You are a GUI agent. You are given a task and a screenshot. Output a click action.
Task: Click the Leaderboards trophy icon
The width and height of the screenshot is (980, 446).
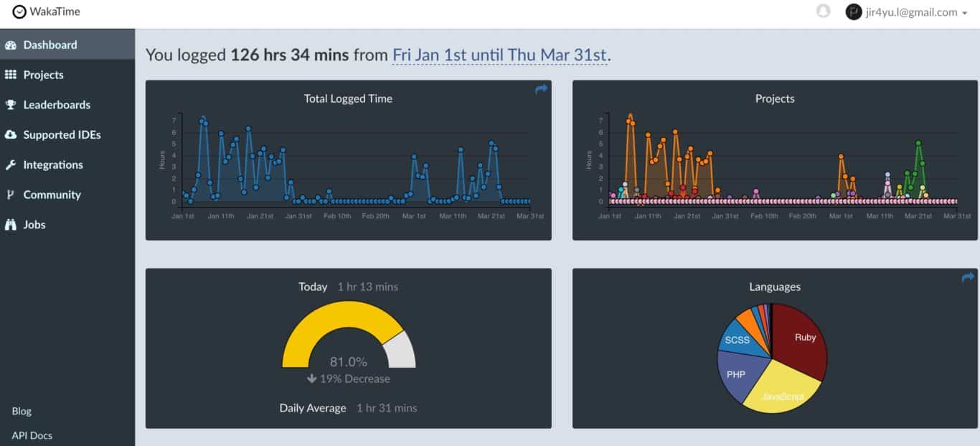[x=11, y=105]
